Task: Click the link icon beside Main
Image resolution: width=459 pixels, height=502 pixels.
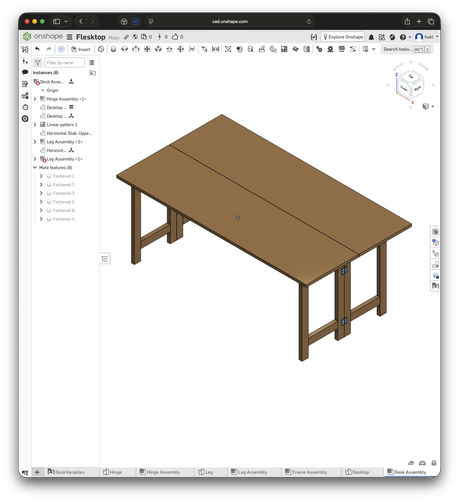Action: [x=126, y=37]
